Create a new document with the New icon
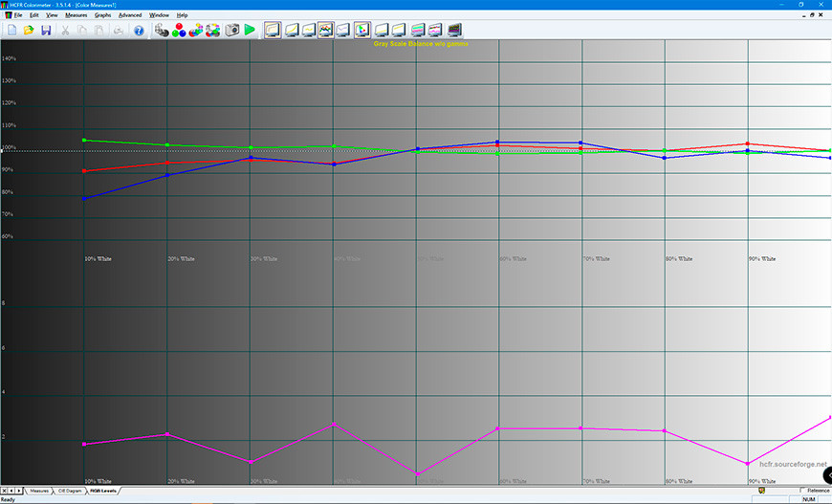 pyautogui.click(x=11, y=31)
